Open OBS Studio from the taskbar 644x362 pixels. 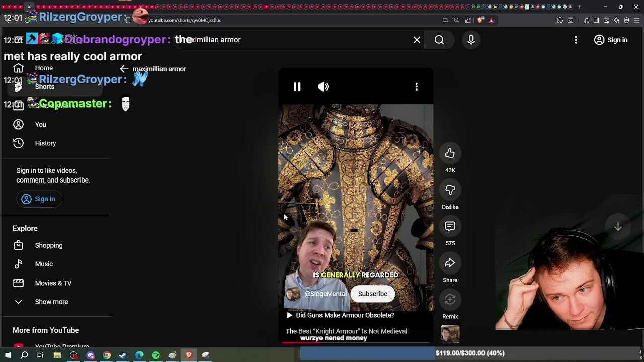[x=74, y=355]
